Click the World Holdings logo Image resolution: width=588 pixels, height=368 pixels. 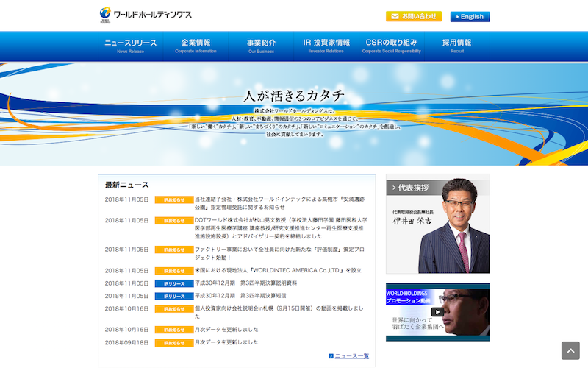[145, 15]
